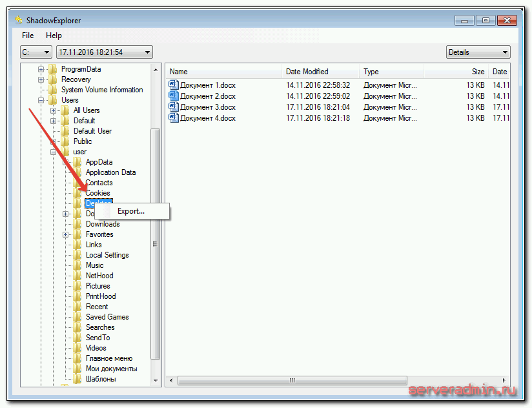Open the Help menu

(x=54, y=36)
